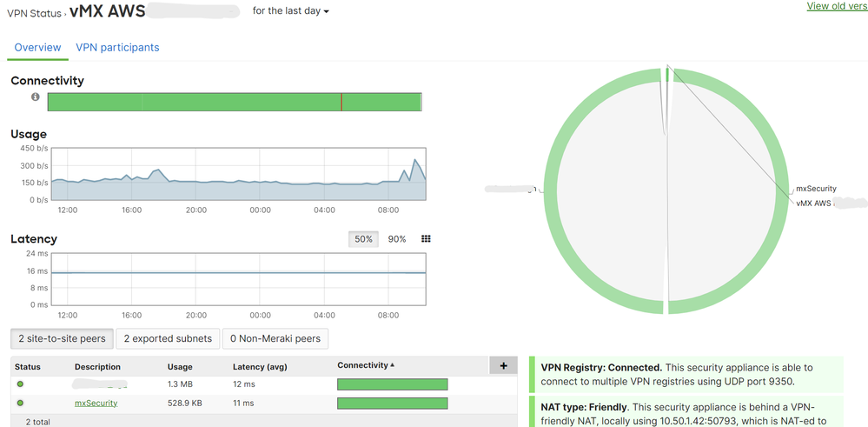This screenshot has height=427, width=868.
Task: Select the 50% latency percentile
Action: pyautogui.click(x=363, y=238)
